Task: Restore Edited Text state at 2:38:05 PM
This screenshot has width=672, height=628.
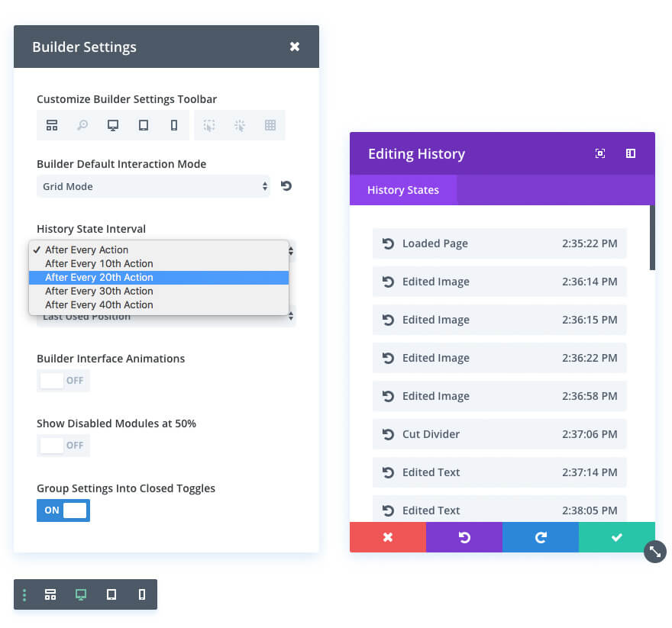Action: tap(499, 509)
